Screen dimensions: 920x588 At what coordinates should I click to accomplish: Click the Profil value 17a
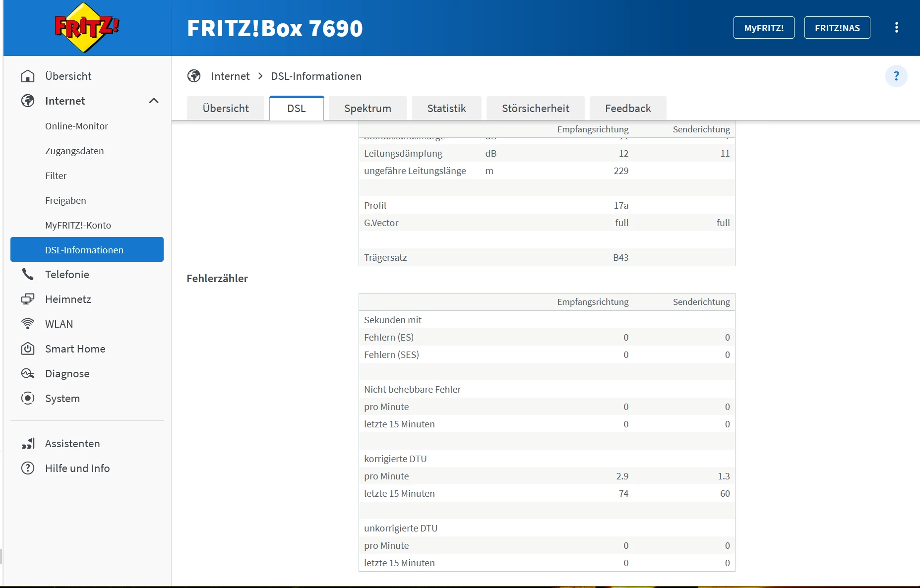pos(621,205)
